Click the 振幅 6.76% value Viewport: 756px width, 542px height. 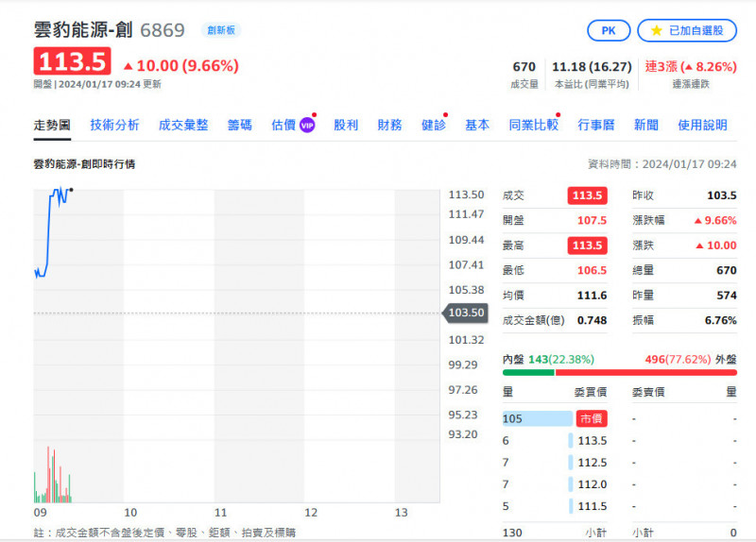(721, 320)
